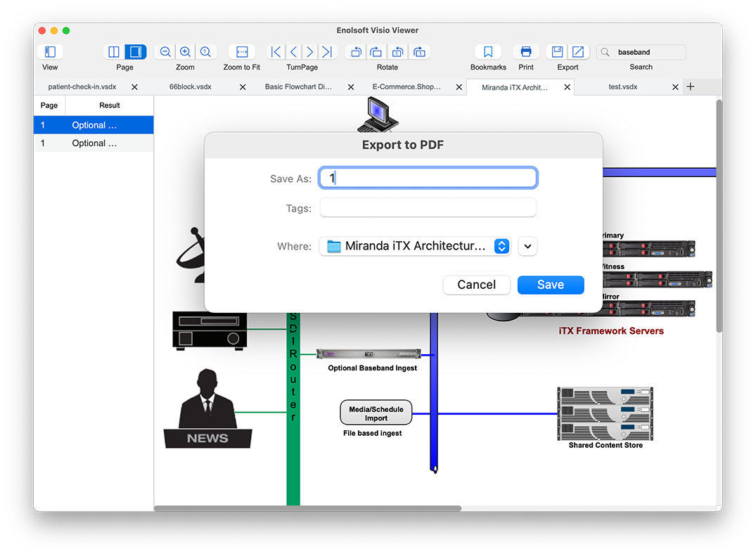The image size is (756, 556).
Task: Click the zoom in magnifier icon
Action: 185,52
